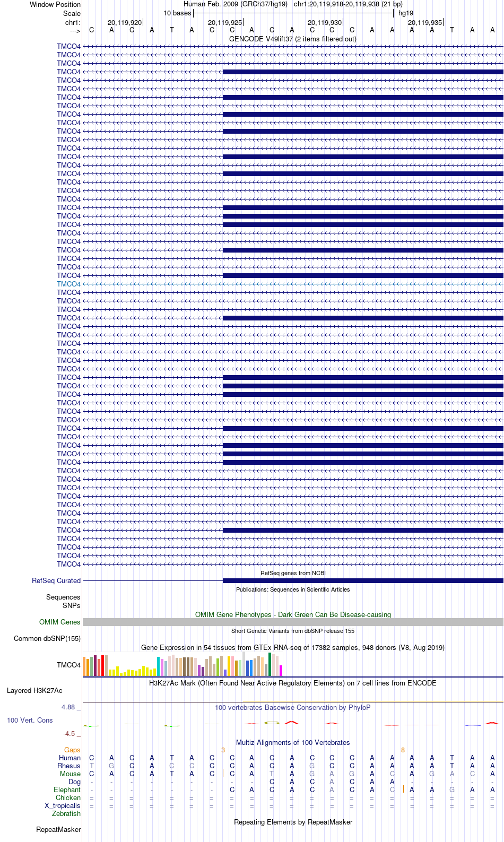Click the chr1:20,119,918-20,119,938 (21 bp) range text
Viewport: 504px width, 842px height.
point(348,4)
